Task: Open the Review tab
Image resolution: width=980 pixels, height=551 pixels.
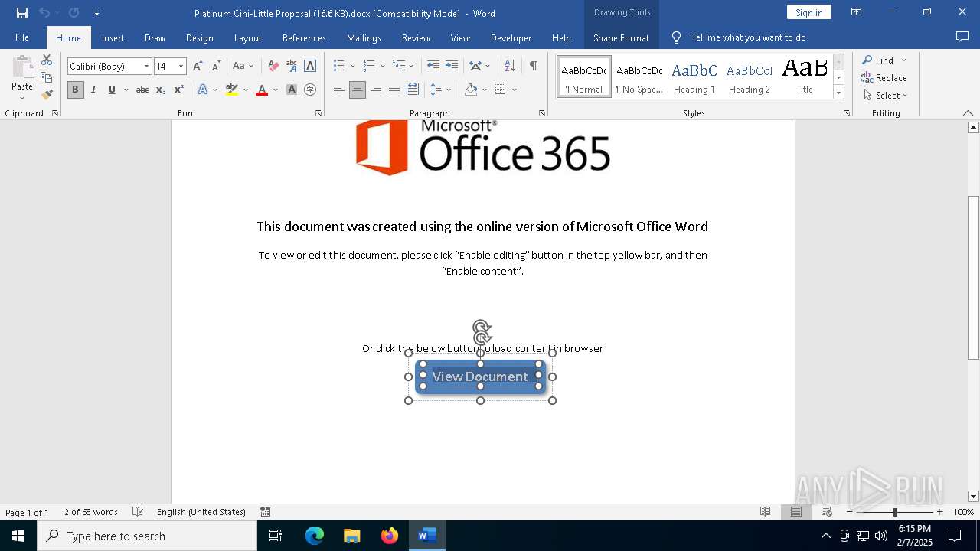Action: click(x=416, y=37)
